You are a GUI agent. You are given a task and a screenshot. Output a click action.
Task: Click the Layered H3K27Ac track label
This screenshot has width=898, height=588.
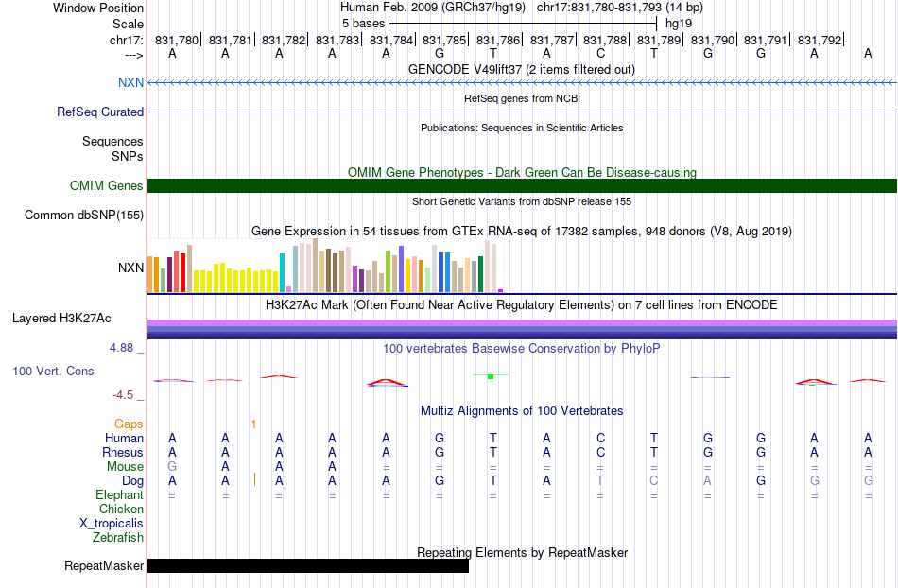[61, 319]
